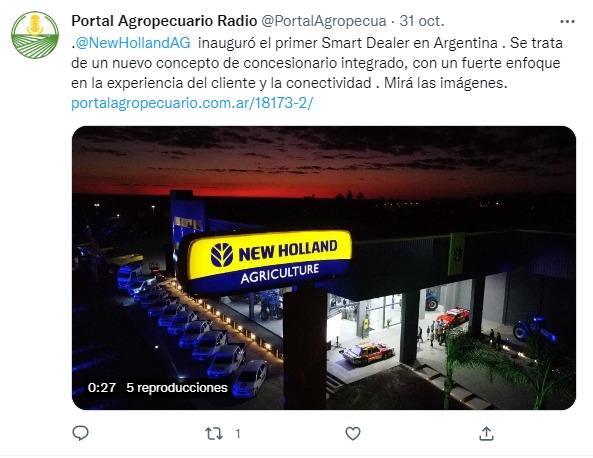
Task: Open the tweet via the 31 oct. timestamp
Action: [x=422, y=21]
